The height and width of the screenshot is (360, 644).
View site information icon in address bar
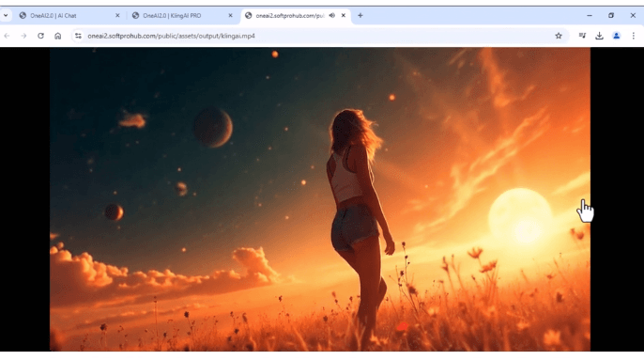point(78,36)
